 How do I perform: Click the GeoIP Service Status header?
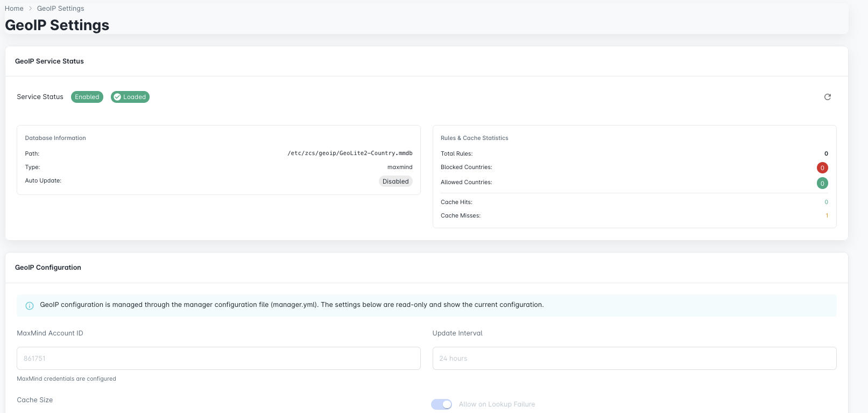[x=50, y=61]
